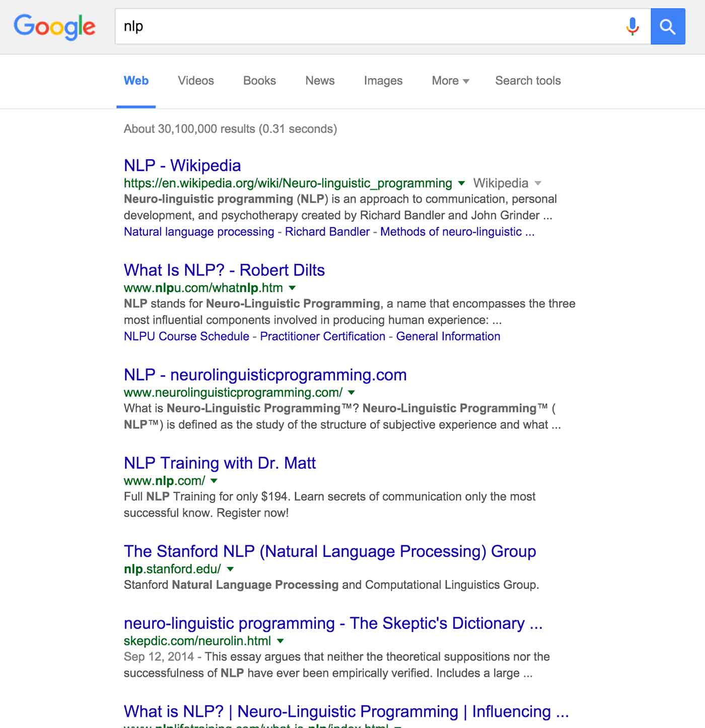The image size is (705, 728).
Task: Switch to the Videos tab
Action: tap(196, 81)
